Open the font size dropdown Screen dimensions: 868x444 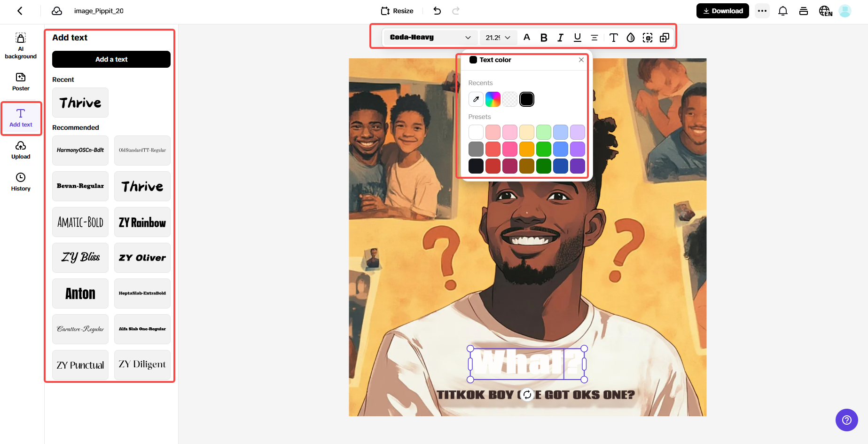point(498,37)
